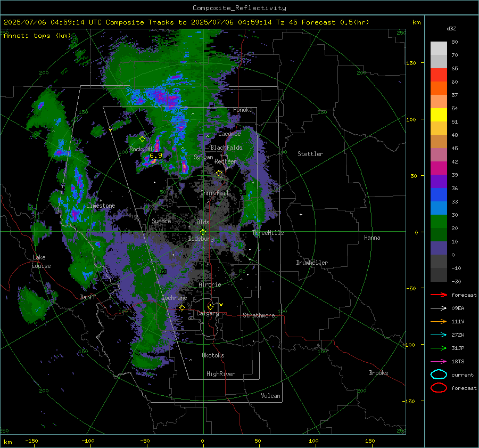Click the Banff city label
The image size is (479, 448).
pyautogui.click(x=88, y=297)
